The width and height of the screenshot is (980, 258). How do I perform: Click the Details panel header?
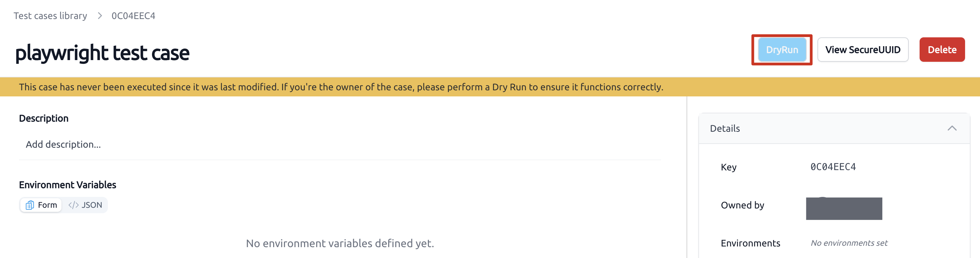click(834, 128)
